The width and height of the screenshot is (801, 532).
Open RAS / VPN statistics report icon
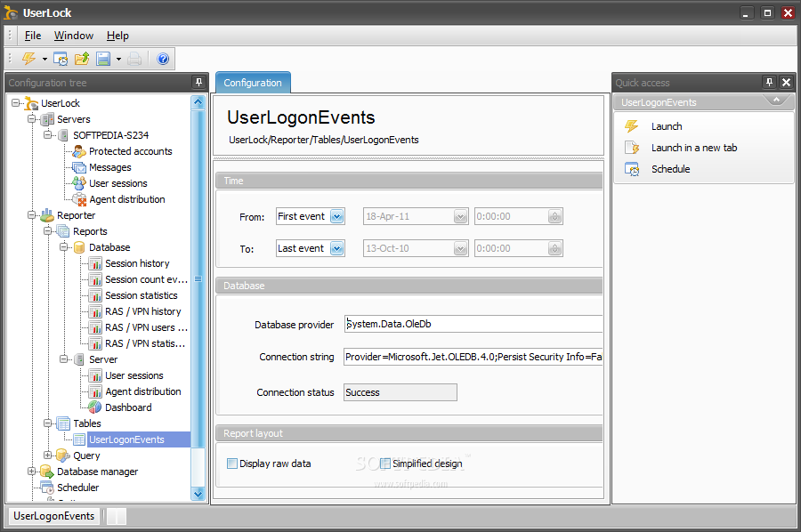[x=95, y=343]
